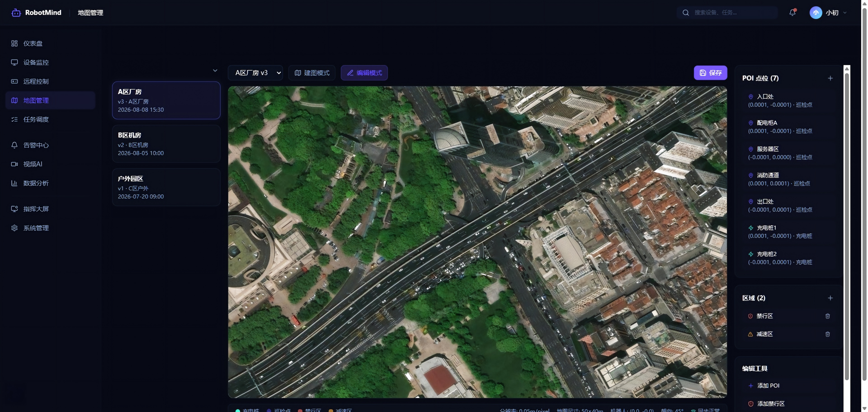Click the 保存 save button
The width and height of the screenshot is (868, 412).
710,73
